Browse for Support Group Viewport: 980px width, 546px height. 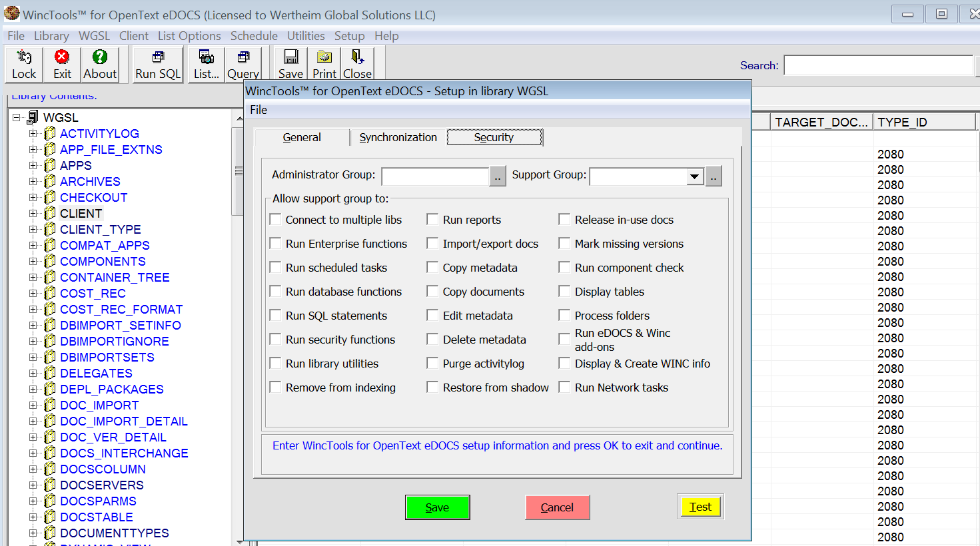(714, 176)
